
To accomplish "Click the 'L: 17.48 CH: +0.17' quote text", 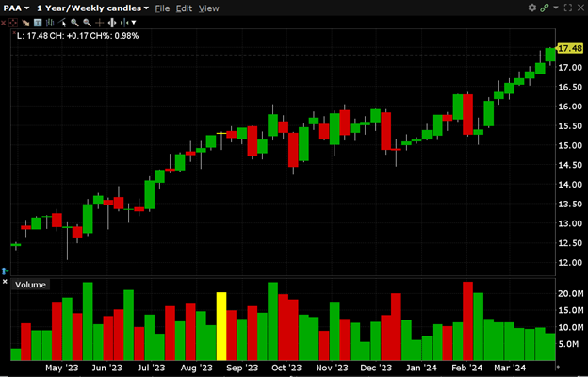I will click(x=77, y=36).
